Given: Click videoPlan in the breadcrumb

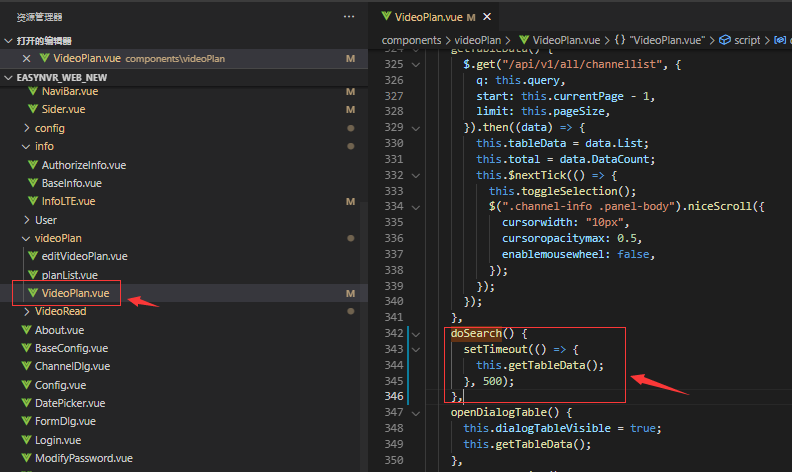Looking at the screenshot, I should 477,40.
